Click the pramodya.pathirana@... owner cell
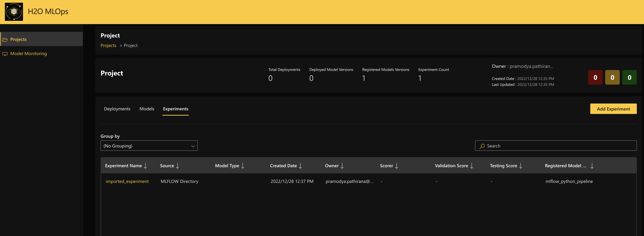This screenshot has height=236, width=644. point(349,181)
